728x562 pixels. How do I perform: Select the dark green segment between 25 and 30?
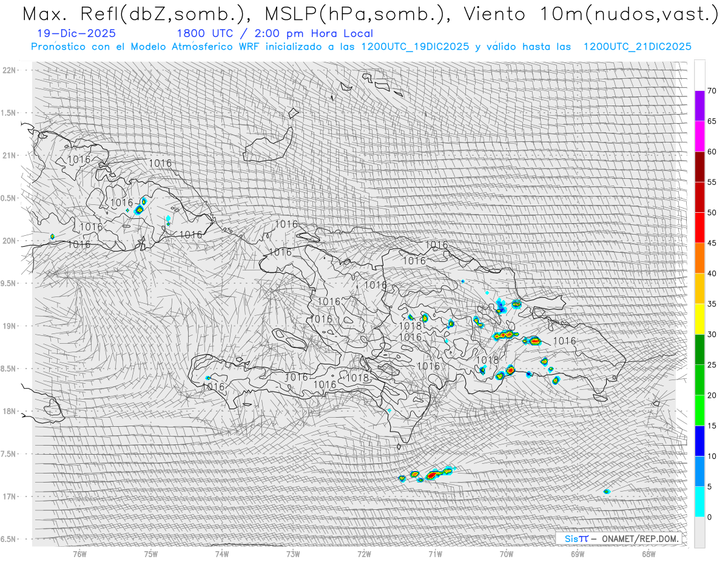coord(699,350)
